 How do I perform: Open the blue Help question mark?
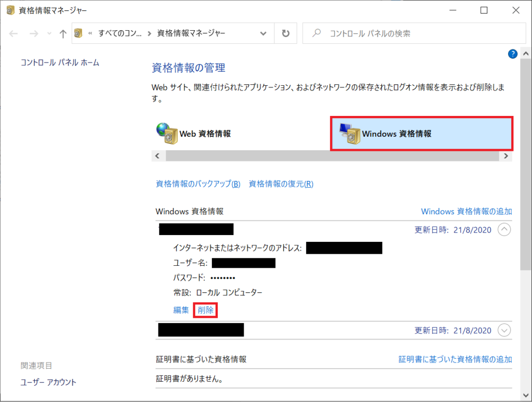pos(512,54)
